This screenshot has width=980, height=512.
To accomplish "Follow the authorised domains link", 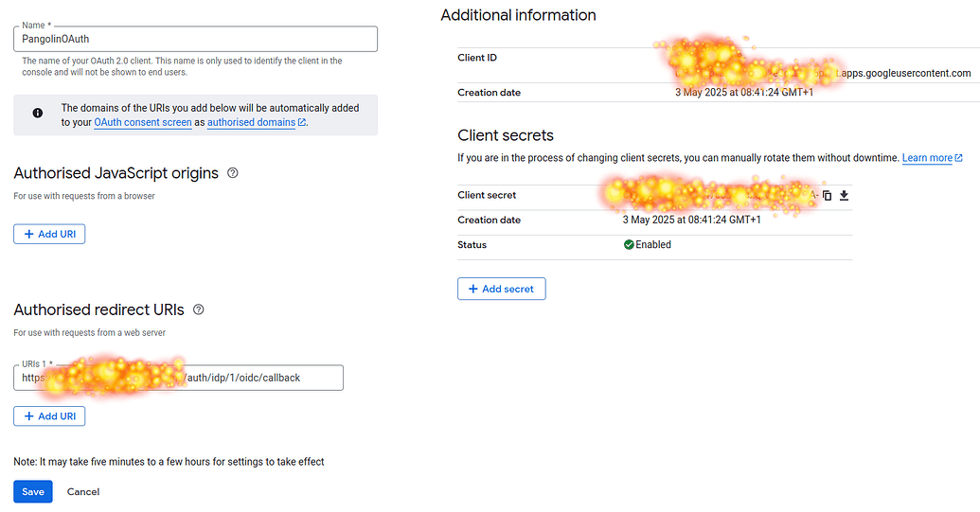I will (251, 122).
